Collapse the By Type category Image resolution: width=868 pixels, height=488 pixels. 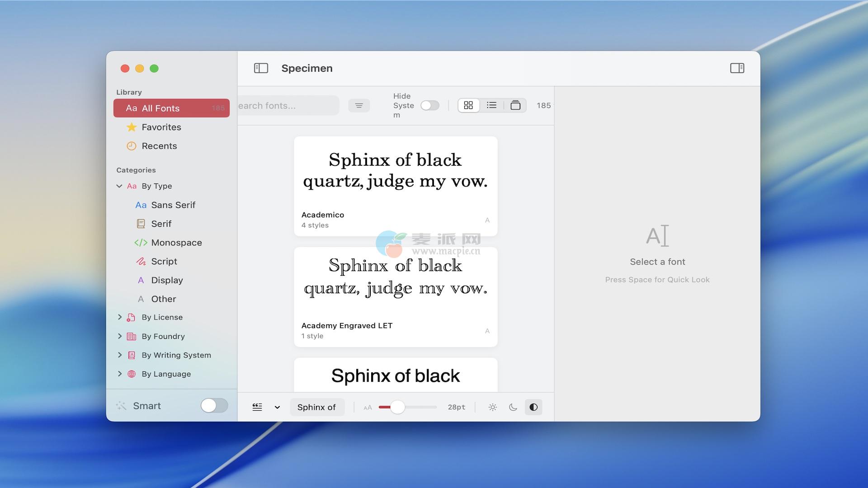tap(119, 186)
